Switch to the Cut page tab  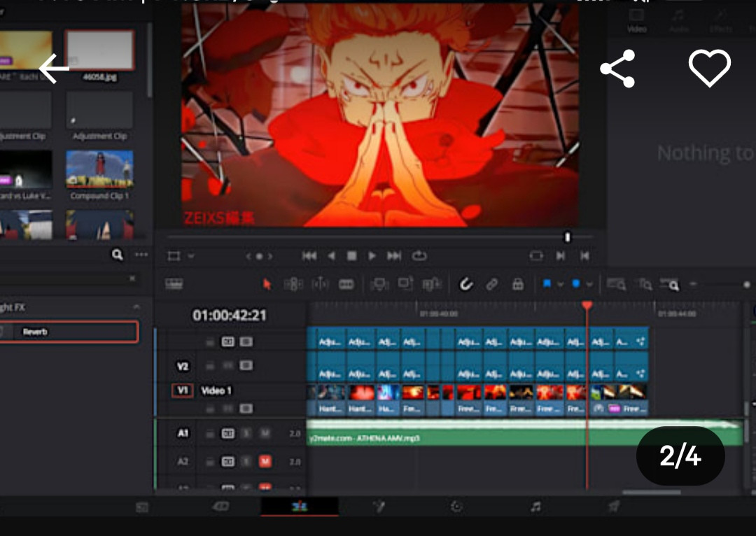click(220, 506)
